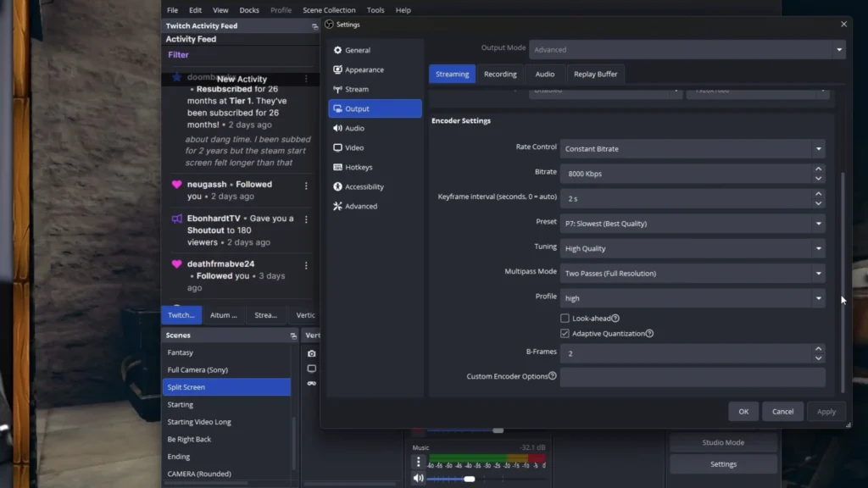Click the Custom Encoder Options help icon
The height and width of the screenshot is (488, 868).
(552, 376)
